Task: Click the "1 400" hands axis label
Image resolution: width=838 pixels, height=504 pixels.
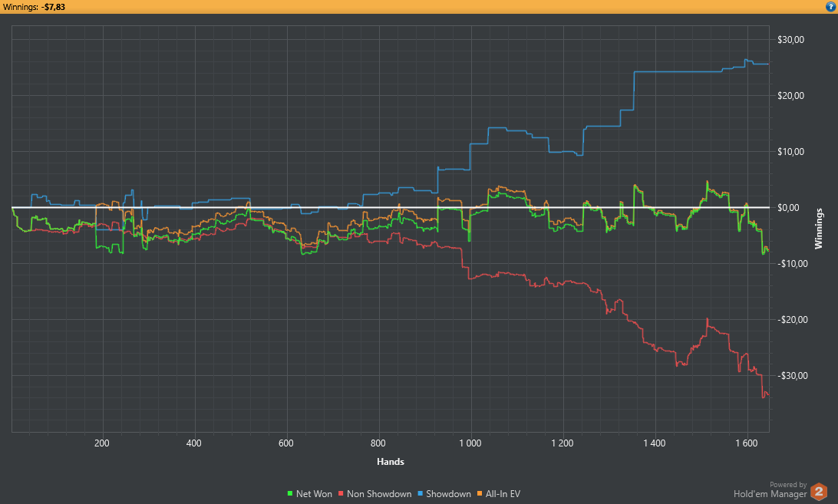Action: coord(655,443)
